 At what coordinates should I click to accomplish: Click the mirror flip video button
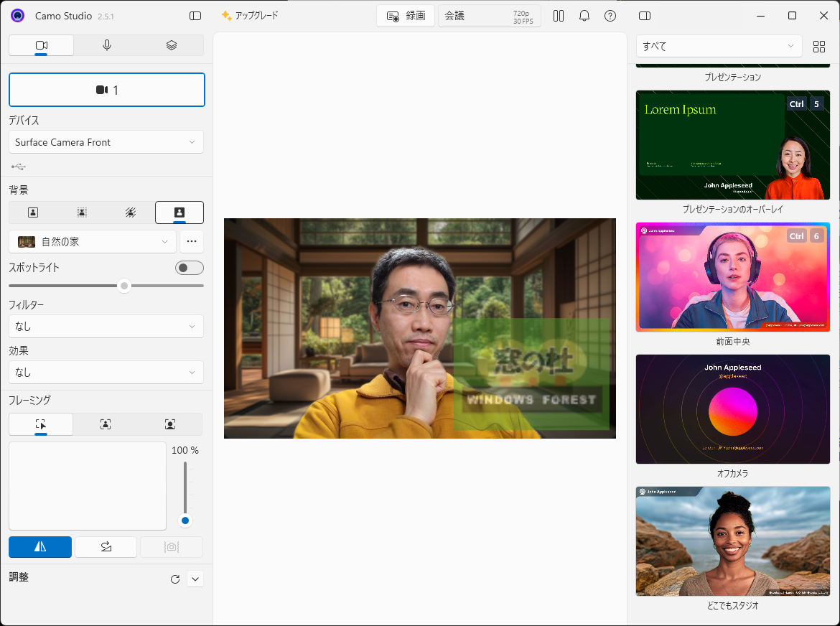[40, 547]
